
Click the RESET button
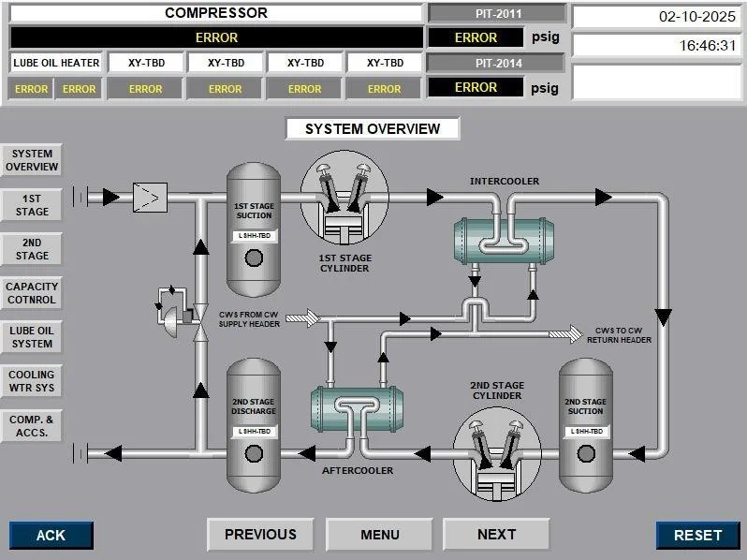pos(698,536)
